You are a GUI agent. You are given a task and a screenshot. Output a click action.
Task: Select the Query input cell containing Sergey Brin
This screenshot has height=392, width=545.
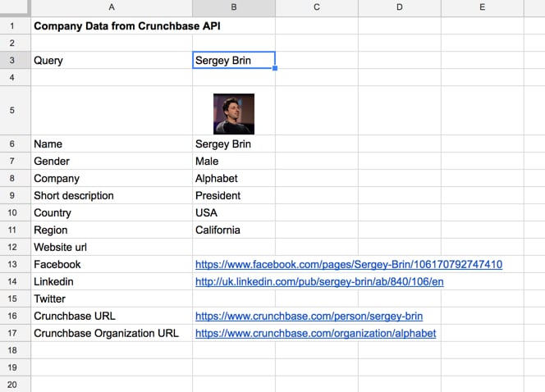click(x=234, y=60)
